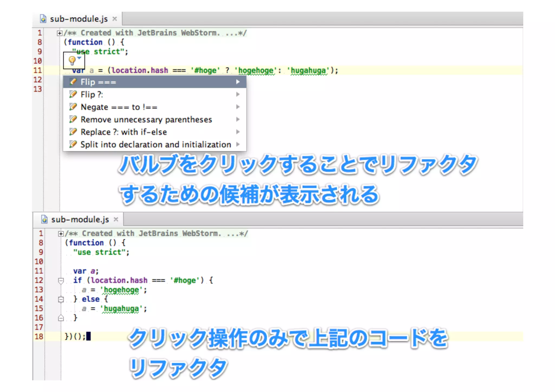
Task: Click the intention light bulb icon
Action: 72,60
